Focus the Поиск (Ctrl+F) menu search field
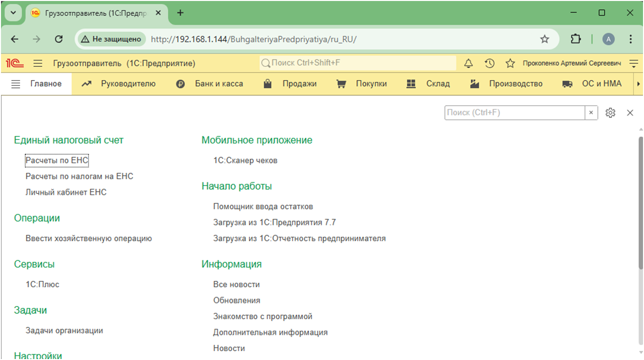The image size is (644, 360). coord(515,113)
